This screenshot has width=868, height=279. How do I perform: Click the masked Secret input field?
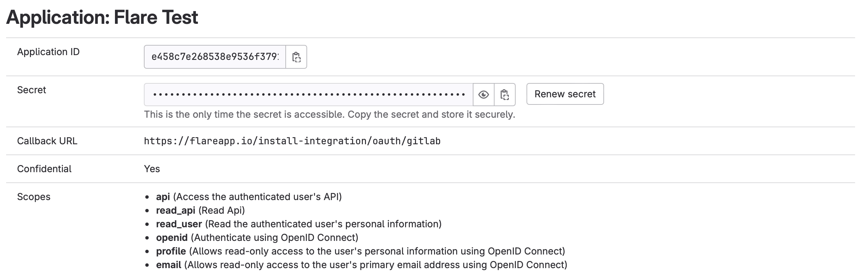[x=308, y=94]
